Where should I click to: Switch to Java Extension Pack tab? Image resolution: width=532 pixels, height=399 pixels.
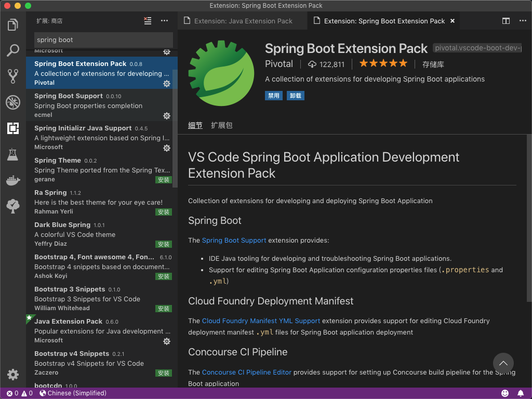click(x=243, y=21)
